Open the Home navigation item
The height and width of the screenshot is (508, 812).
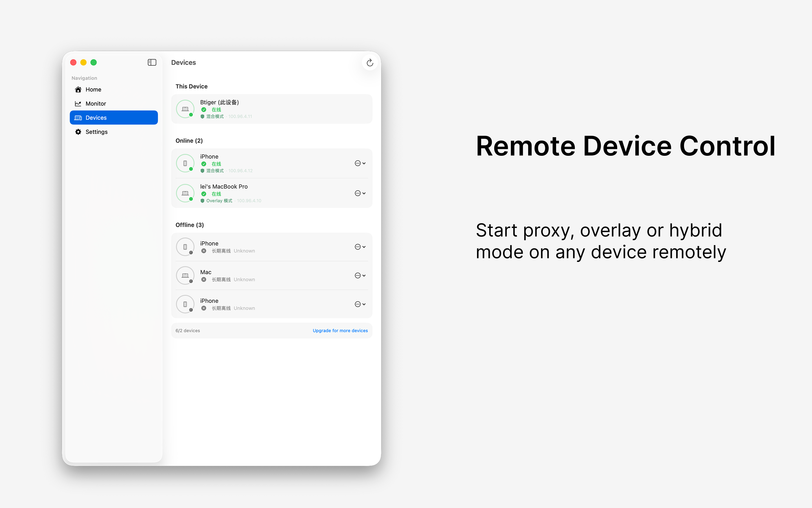[x=114, y=89]
